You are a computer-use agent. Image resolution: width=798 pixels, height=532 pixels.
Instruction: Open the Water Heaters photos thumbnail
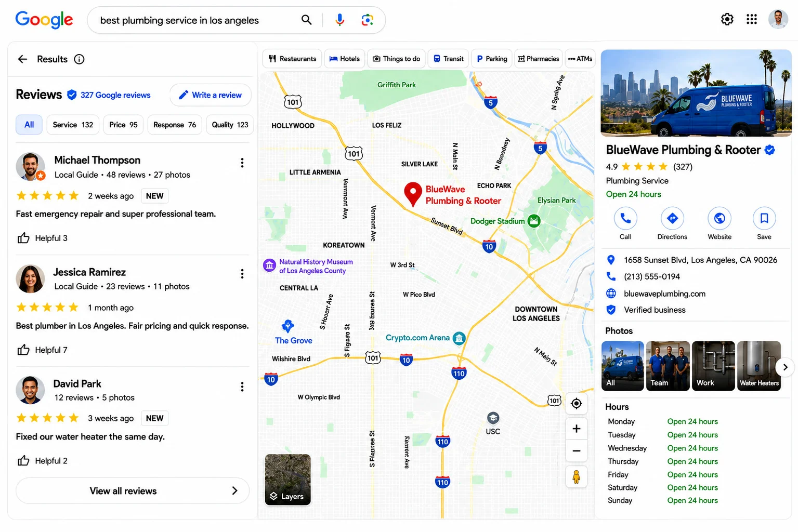click(759, 366)
